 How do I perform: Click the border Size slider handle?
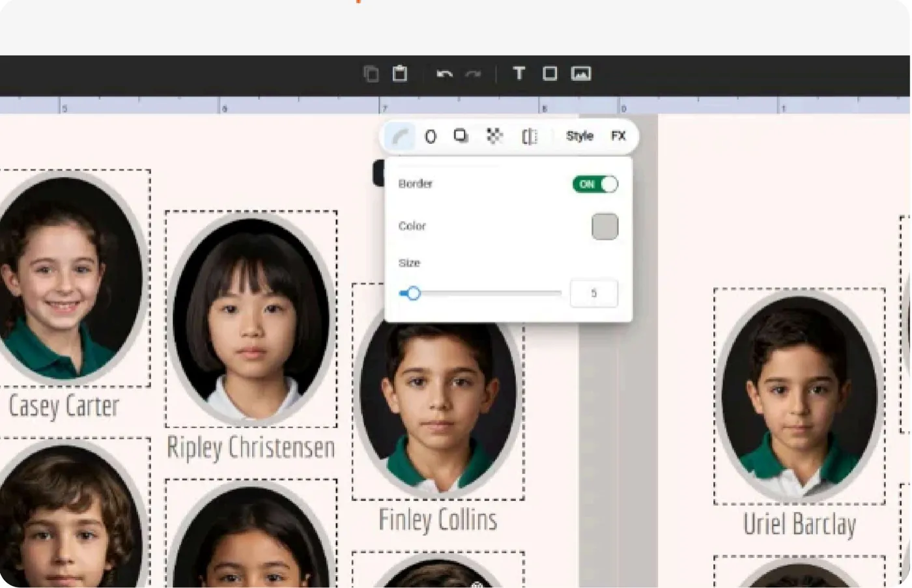point(413,294)
